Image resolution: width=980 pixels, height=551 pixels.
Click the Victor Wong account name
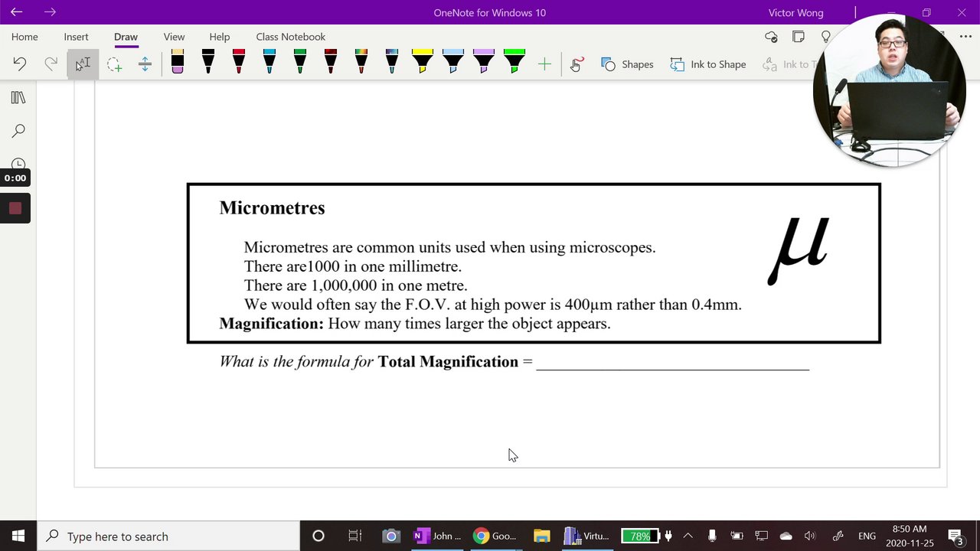coord(797,12)
